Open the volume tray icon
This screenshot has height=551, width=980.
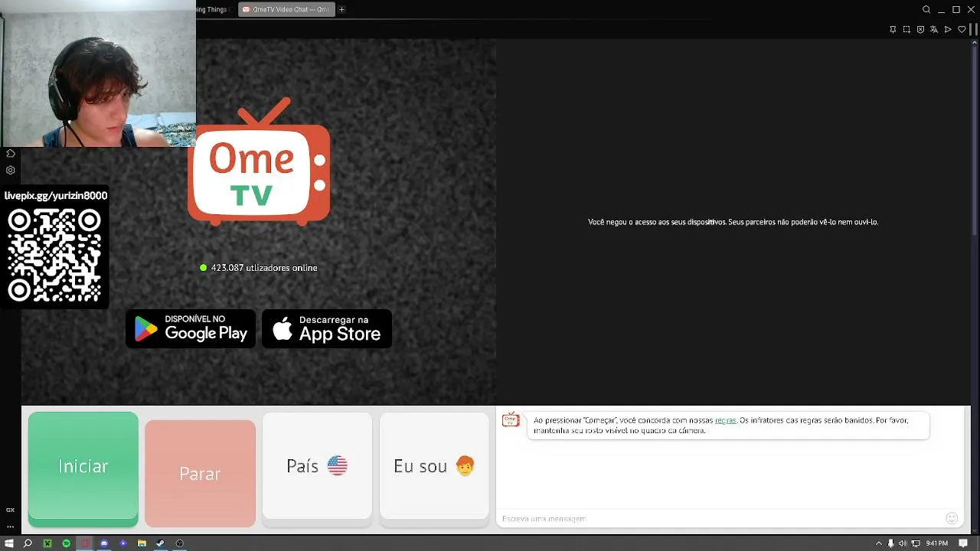[x=903, y=543]
